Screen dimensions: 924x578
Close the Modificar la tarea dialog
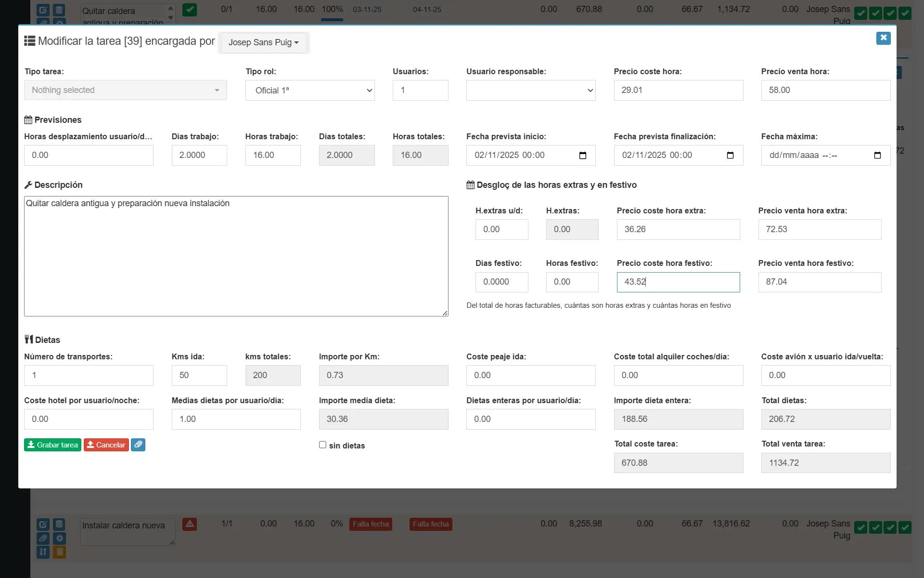coord(883,38)
